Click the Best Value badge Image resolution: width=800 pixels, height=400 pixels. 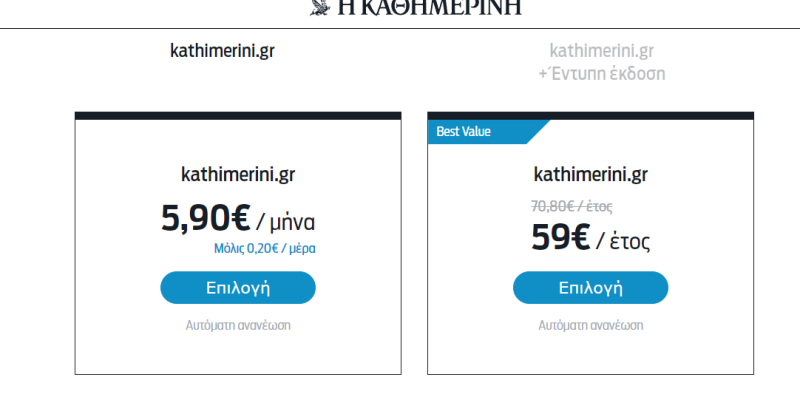(x=465, y=131)
